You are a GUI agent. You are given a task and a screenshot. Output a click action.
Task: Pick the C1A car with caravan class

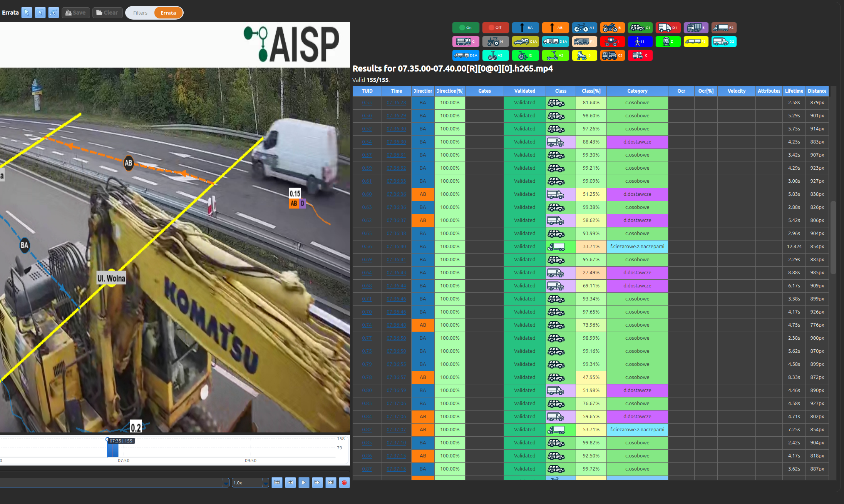[x=526, y=42]
